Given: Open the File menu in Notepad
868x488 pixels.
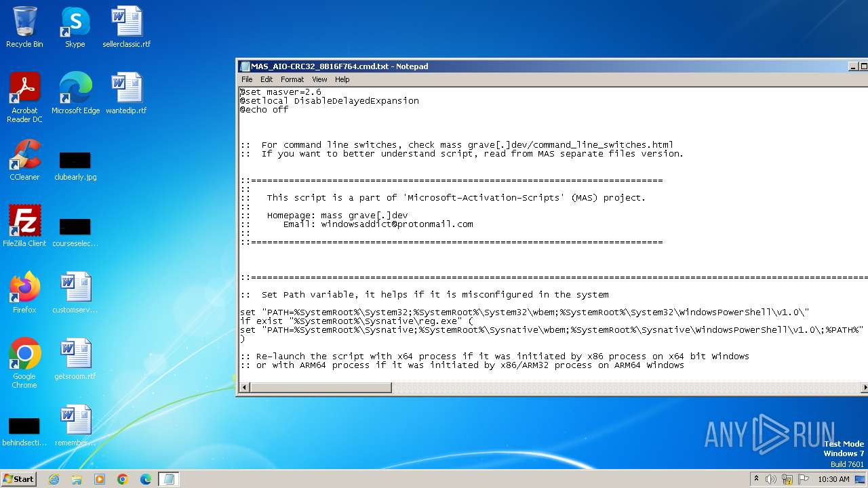Looking at the screenshot, I should 247,79.
